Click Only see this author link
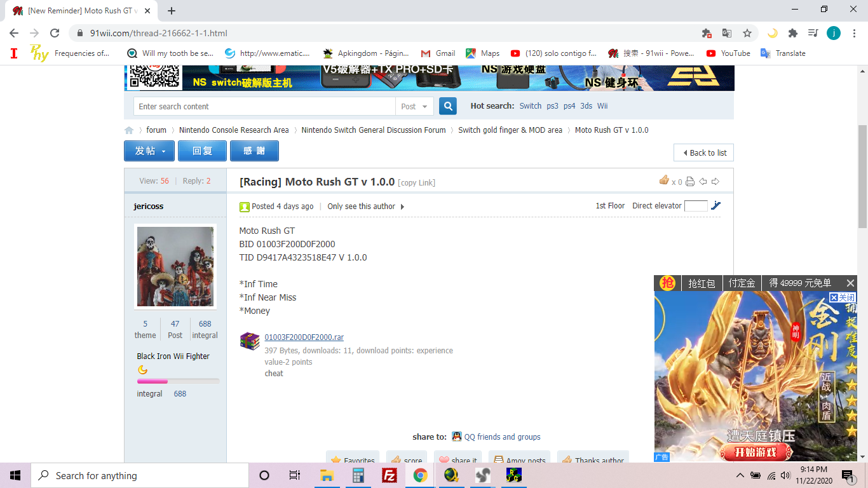This screenshot has width=868, height=488. coord(361,207)
